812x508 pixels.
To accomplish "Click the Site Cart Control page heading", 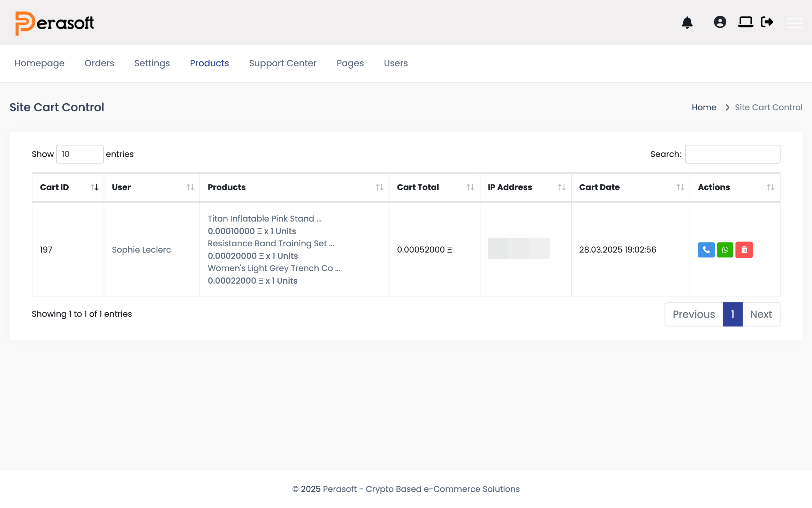I will [57, 107].
